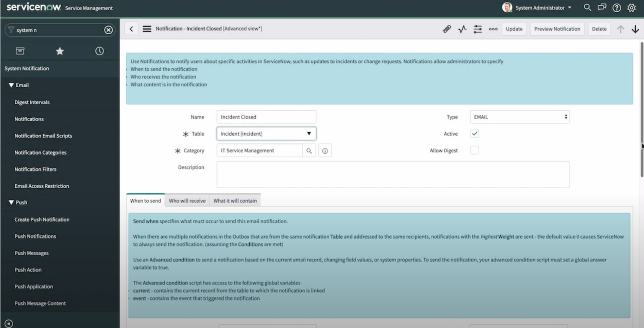Switch to Who will receive tab
The height and width of the screenshot is (328, 644).
coord(187,200)
